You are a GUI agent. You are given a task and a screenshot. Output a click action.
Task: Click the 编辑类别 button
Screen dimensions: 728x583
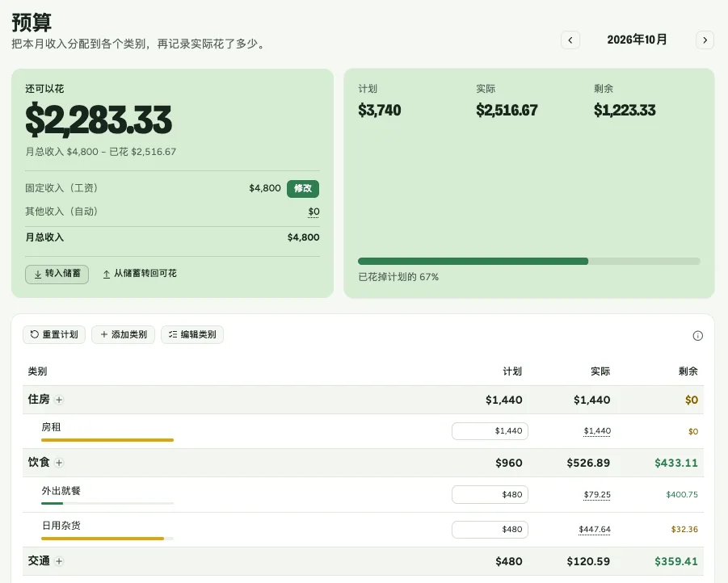pos(192,334)
